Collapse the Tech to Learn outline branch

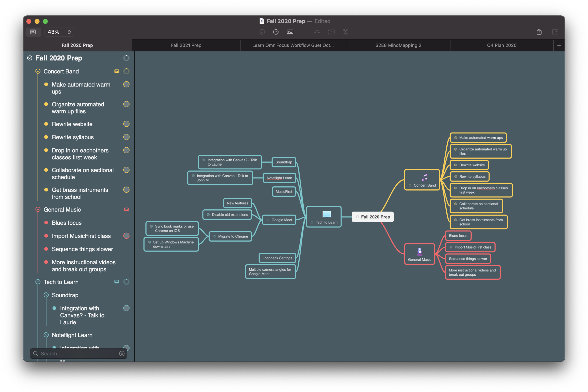coord(38,282)
